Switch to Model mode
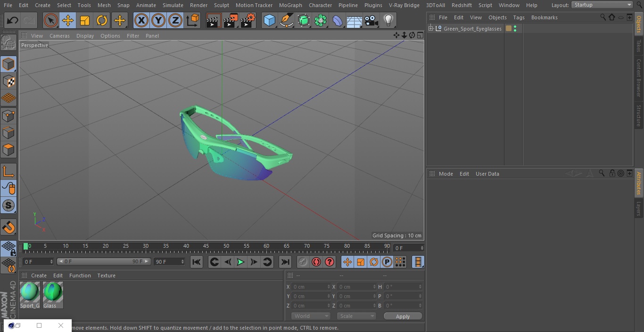 (x=8, y=64)
